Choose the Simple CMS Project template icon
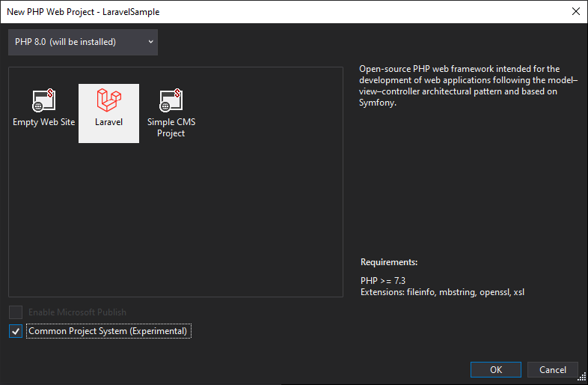 click(171, 100)
